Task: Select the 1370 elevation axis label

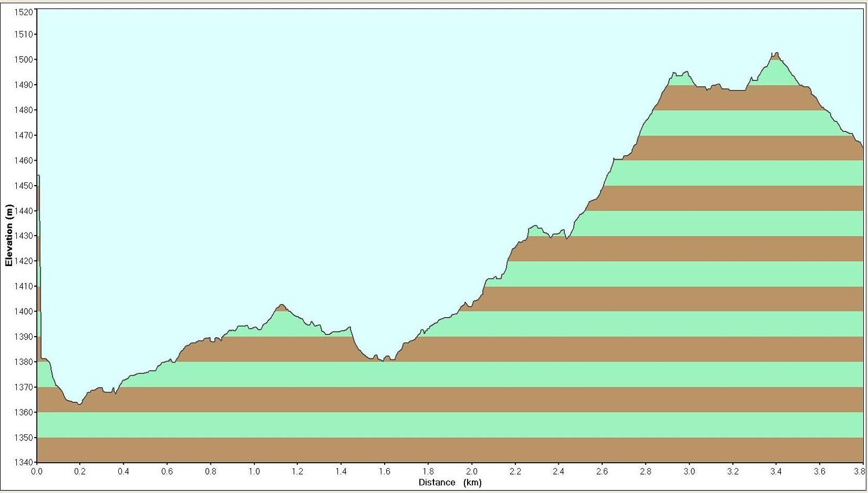Action: [x=23, y=387]
